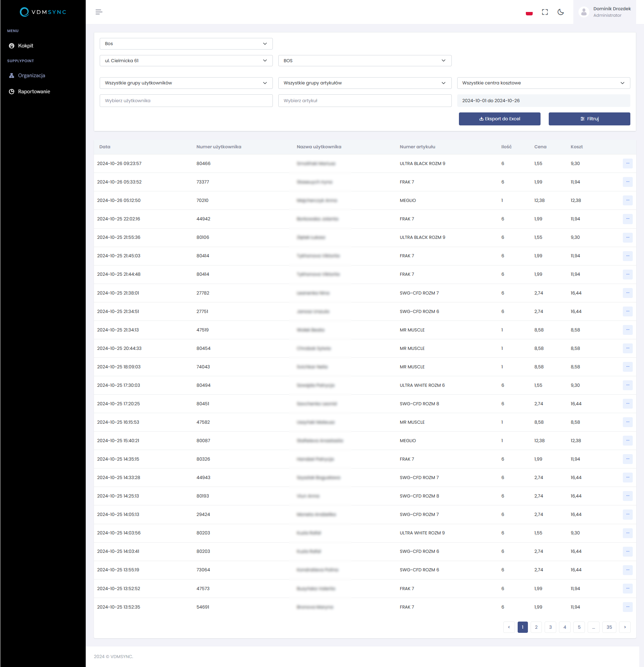Open the Wszystkie grupy artykułów dropdown
The height and width of the screenshot is (667, 644).
[x=364, y=83]
